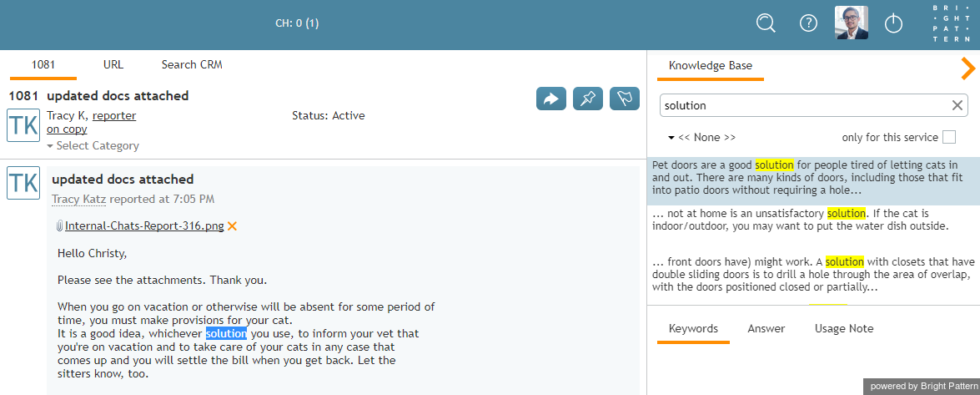Click the forward arrow case button
The height and width of the screenshot is (395, 980).
coord(551,99)
